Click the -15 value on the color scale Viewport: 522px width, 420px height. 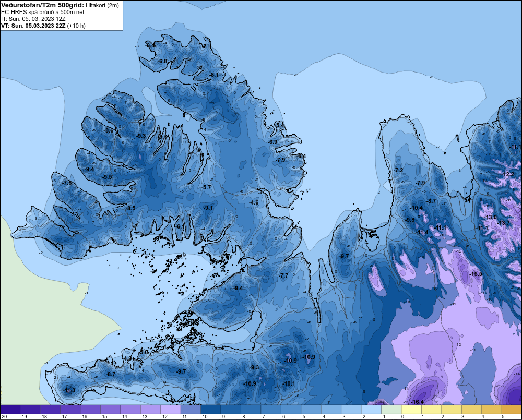(x=104, y=417)
